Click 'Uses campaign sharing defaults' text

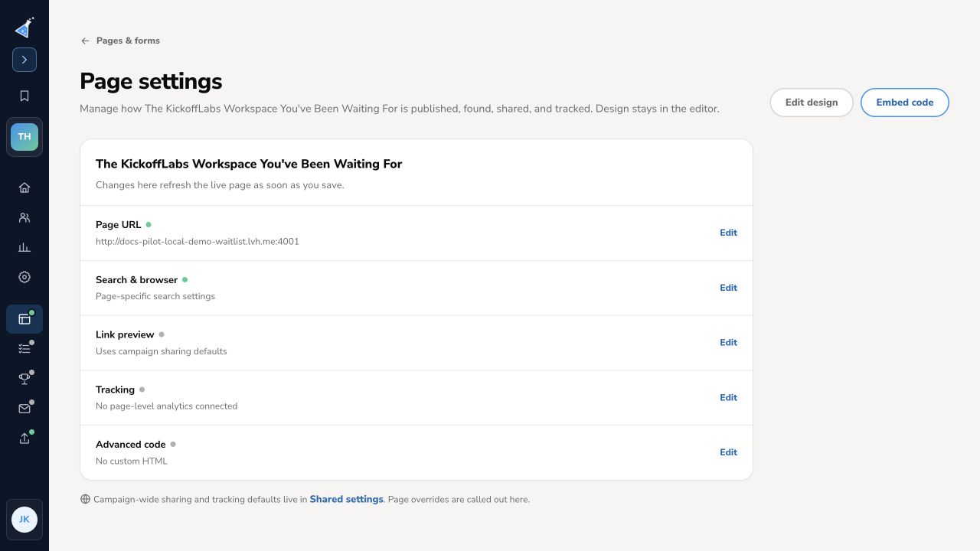point(162,351)
